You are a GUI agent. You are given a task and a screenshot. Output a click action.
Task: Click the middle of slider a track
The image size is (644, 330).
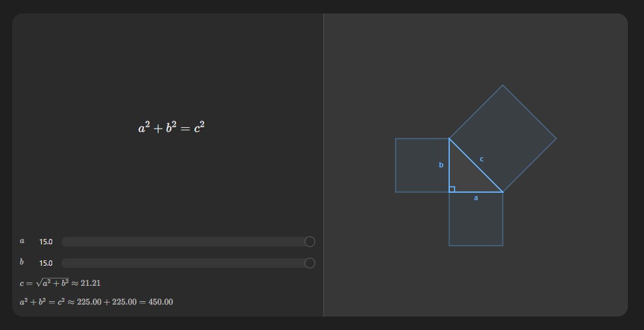click(184, 242)
